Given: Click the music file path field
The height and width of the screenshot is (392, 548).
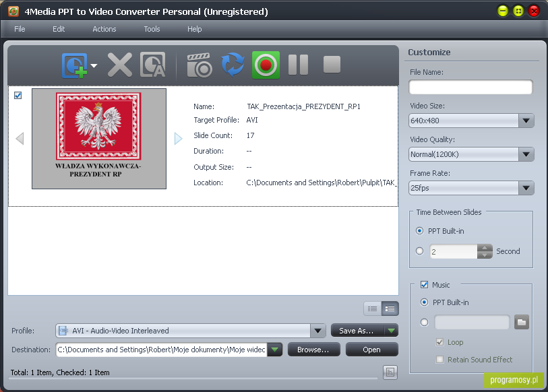Looking at the screenshot, I should pyautogui.click(x=472, y=322).
